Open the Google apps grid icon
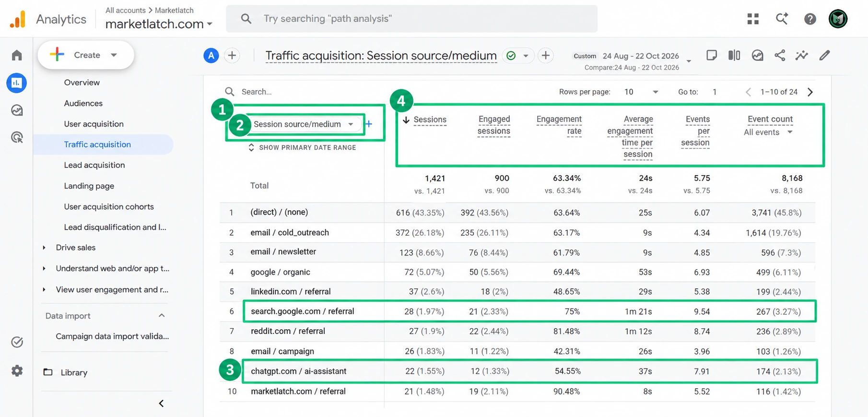The height and width of the screenshot is (417, 868). [753, 19]
